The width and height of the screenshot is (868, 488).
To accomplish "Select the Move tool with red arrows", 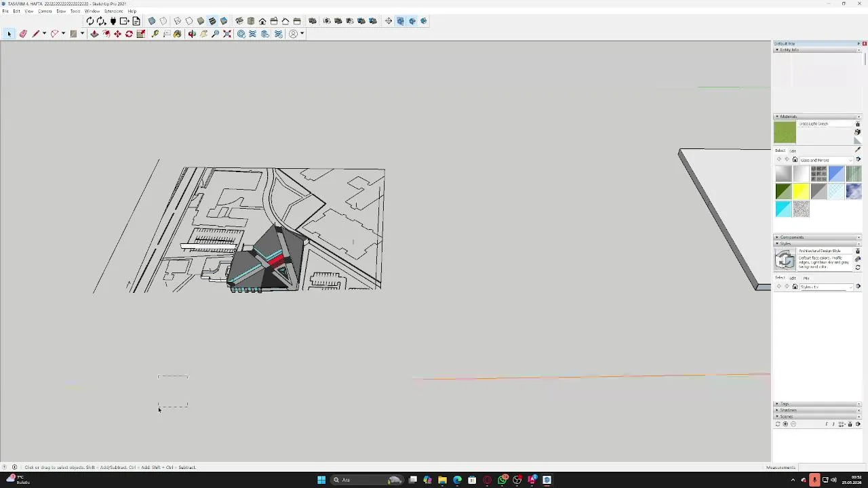I will pyautogui.click(x=117, y=34).
